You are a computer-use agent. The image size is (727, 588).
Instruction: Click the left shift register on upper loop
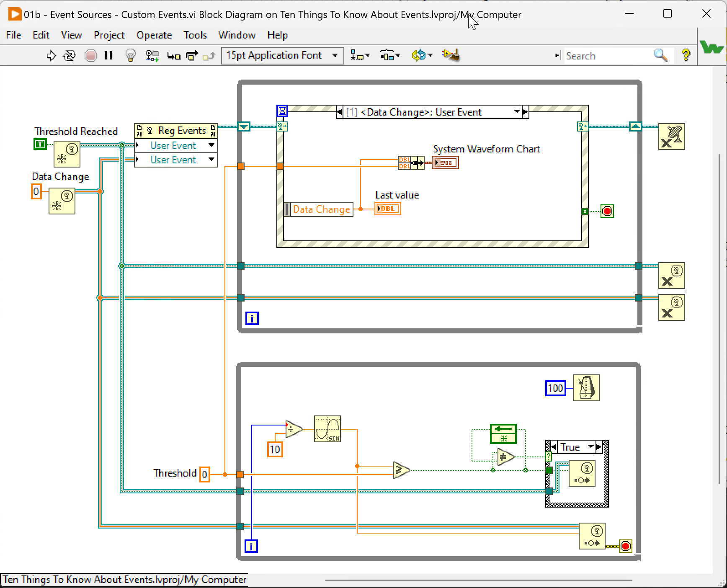click(x=244, y=126)
